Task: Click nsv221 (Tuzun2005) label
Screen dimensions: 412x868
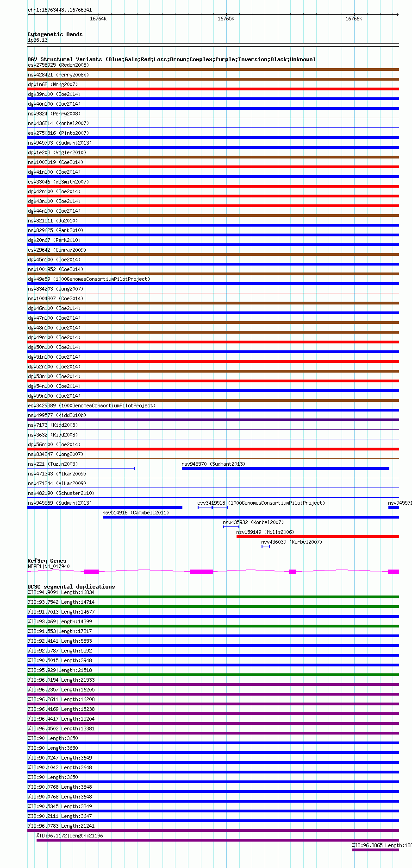Action: 53,464
